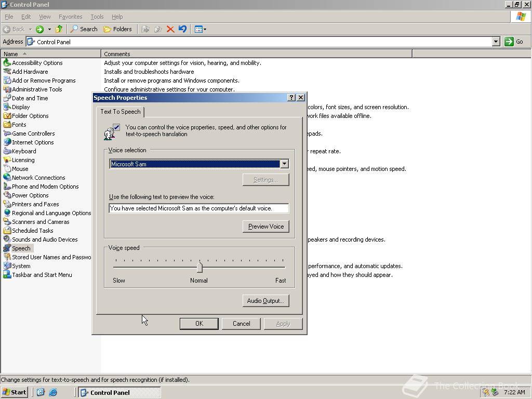Click the Up folder toolbar icon
The height and width of the screenshot is (399, 532).
[x=59, y=29]
